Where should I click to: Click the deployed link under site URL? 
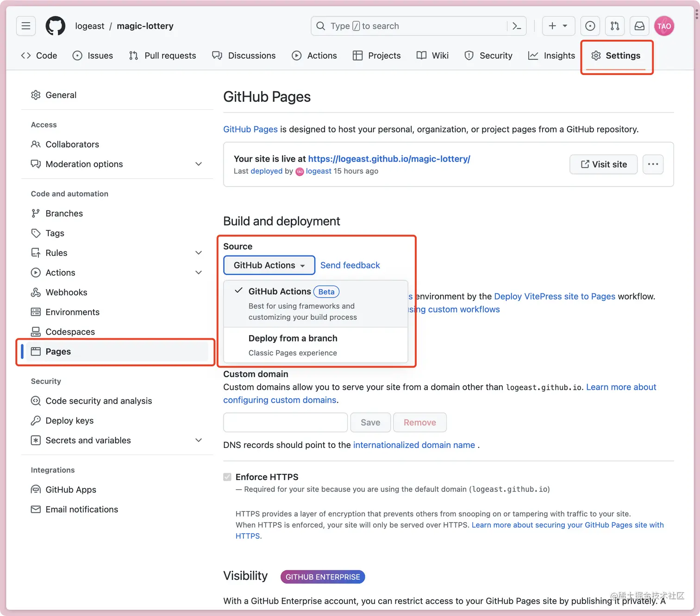[266, 171]
